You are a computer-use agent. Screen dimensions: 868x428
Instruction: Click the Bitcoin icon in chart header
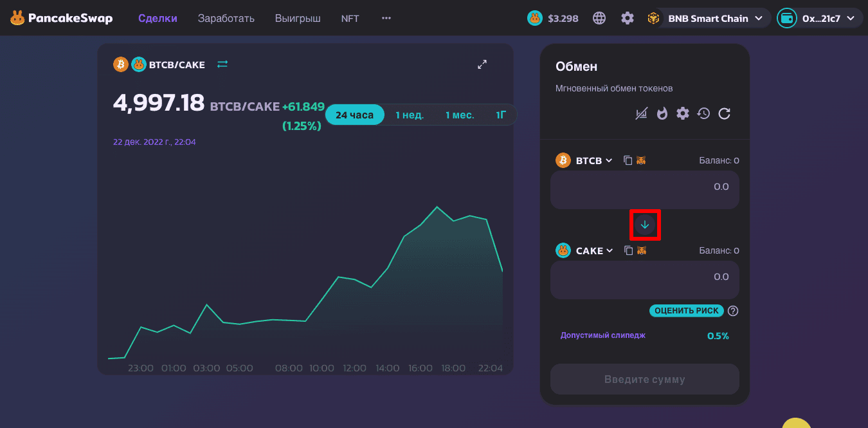pyautogui.click(x=121, y=64)
